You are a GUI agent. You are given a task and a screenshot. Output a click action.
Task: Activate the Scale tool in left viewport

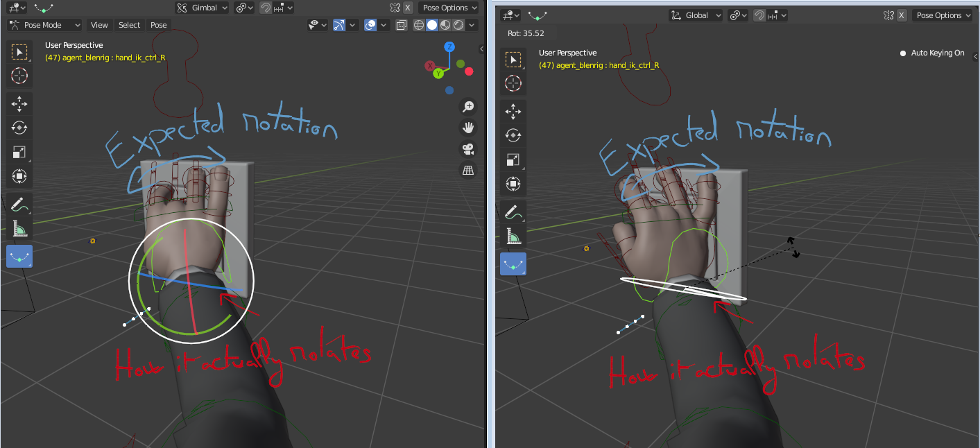[19, 152]
